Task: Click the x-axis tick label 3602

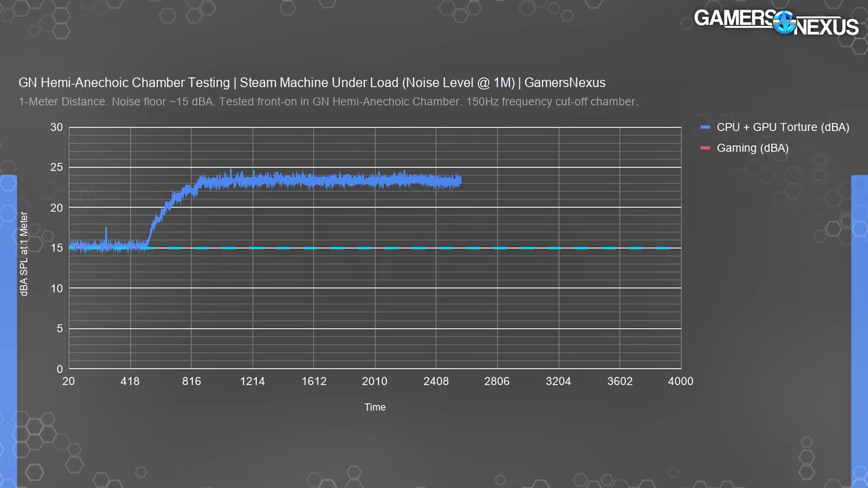Action: tap(620, 382)
